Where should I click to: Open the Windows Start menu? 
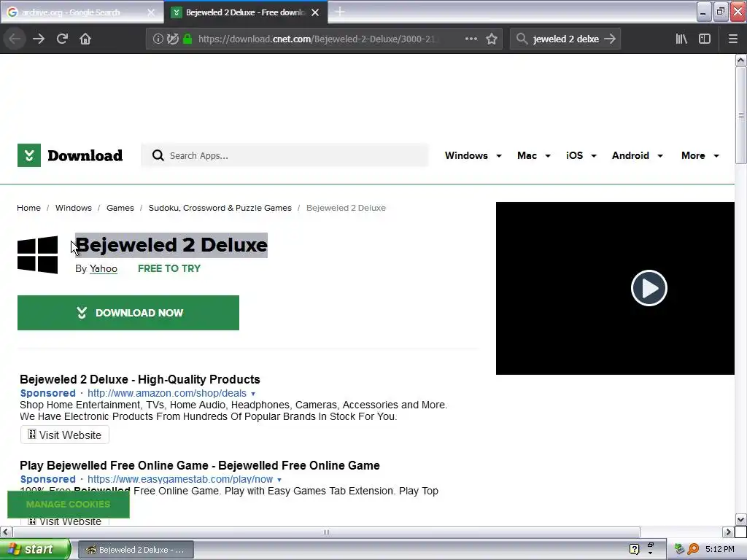click(35, 549)
